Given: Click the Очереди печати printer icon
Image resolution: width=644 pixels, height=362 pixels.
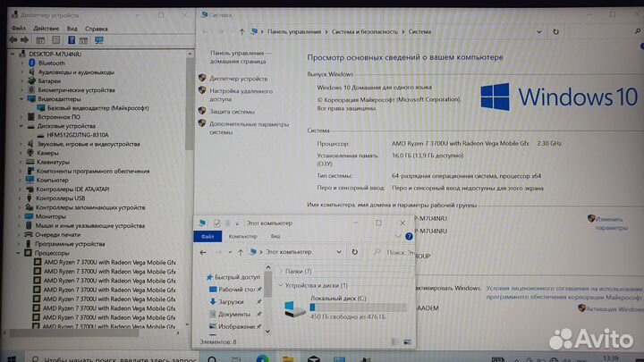Looking at the screenshot, I should pos(29,235).
